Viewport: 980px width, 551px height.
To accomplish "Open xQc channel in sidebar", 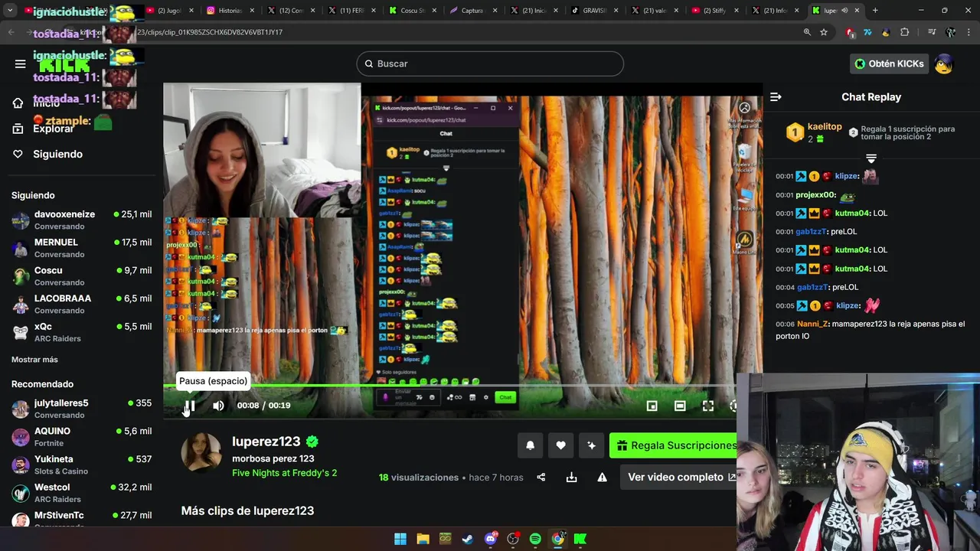I will [81, 332].
